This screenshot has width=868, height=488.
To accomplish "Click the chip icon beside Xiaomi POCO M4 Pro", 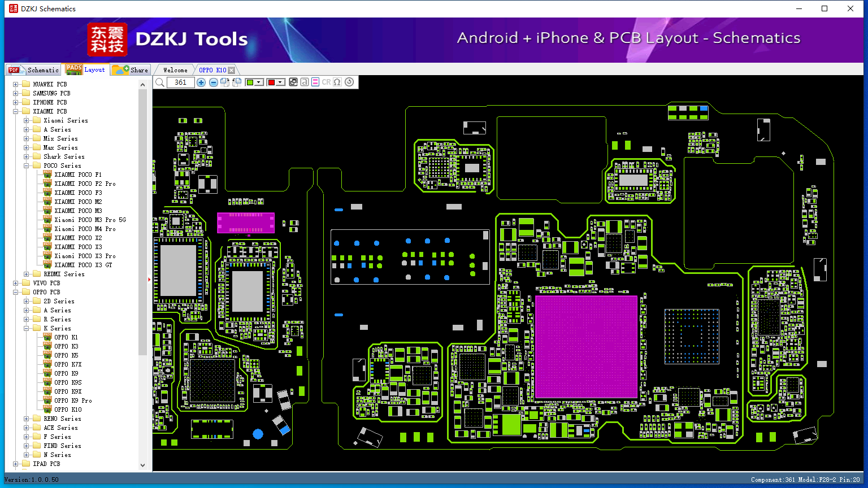I will 47,229.
